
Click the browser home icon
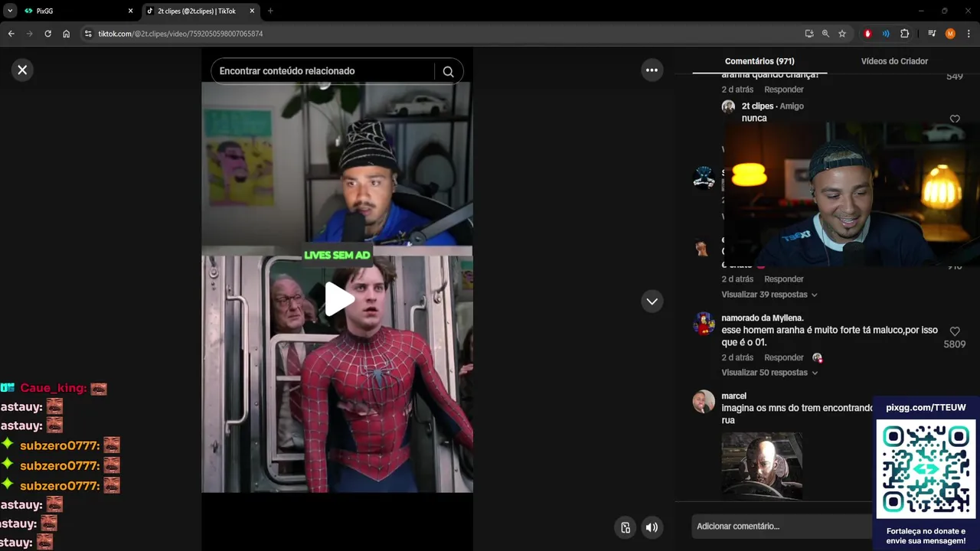pyautogui.click(x=67, y=34)
